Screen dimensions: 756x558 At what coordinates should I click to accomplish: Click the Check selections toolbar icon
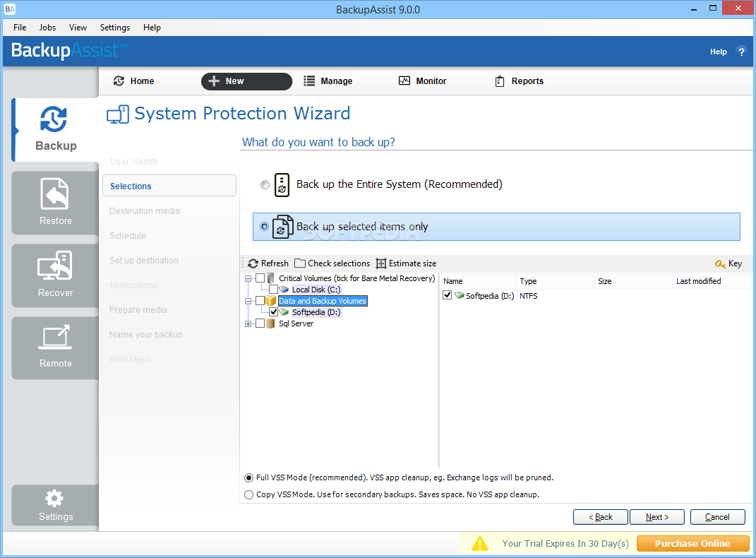click(x=300, y=263)
